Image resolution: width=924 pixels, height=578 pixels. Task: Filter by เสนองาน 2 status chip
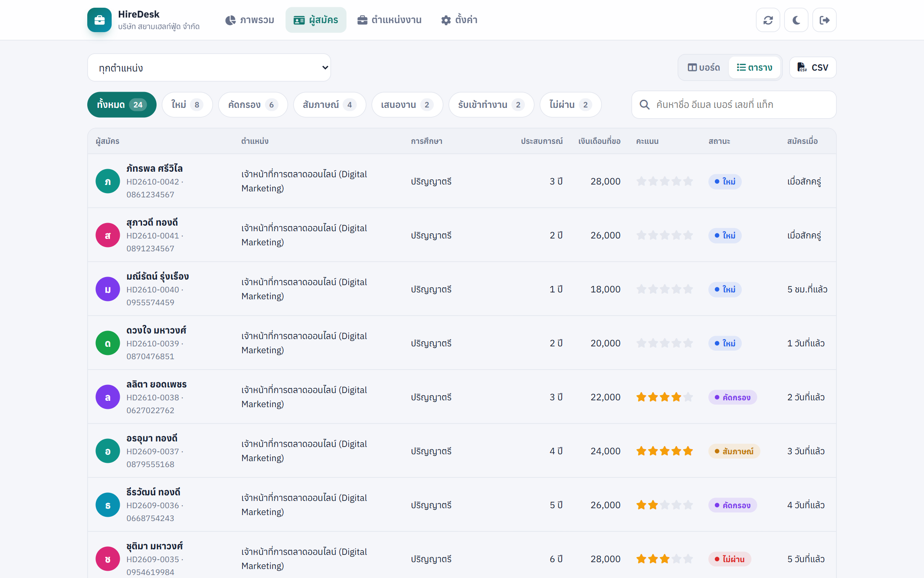407,105
